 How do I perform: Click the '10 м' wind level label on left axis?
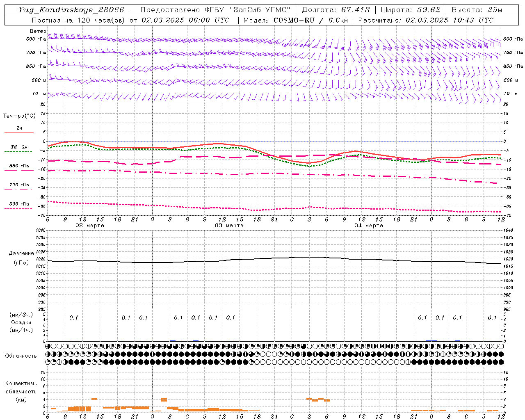[x=39, y=94]
